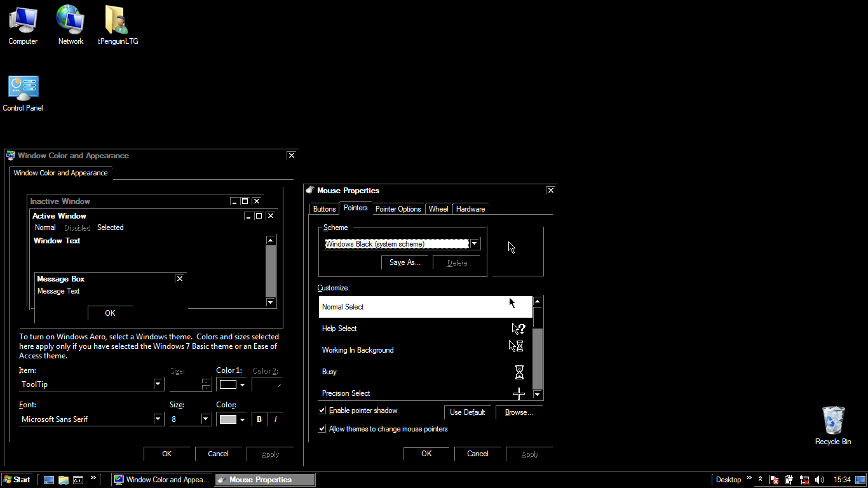Click the Inactive Window title bar preview
The width and height of the screenshot is (868, 488).
coord(146,201)
